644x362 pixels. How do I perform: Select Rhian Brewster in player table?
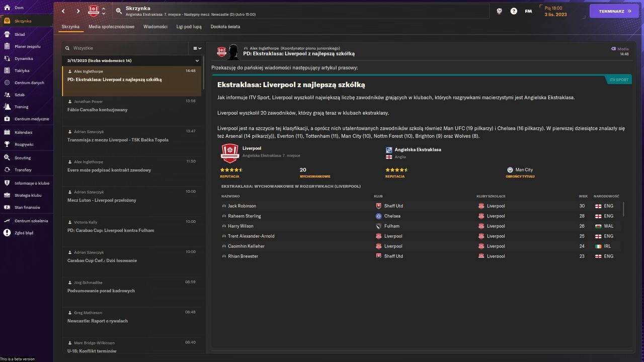tap(243, 256)
